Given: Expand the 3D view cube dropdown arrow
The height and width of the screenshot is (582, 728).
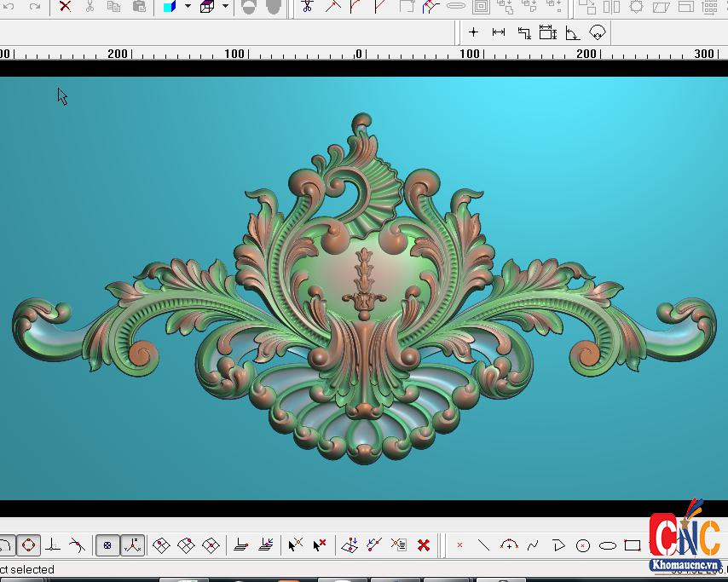Looking at the screenshot, I should click(225, 7).
